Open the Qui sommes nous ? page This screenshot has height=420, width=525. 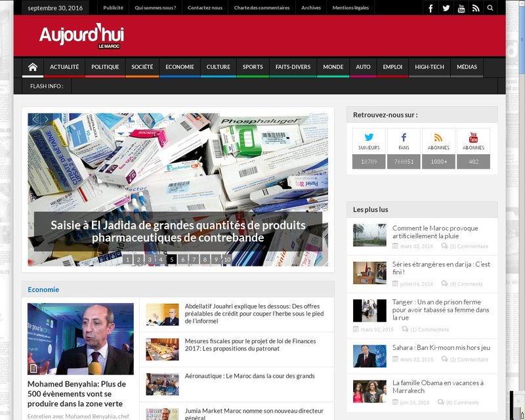[x=156, y=8]
